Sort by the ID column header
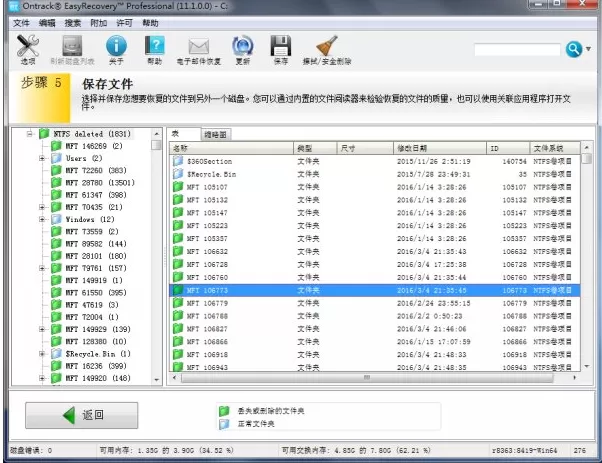 point(508,148)
